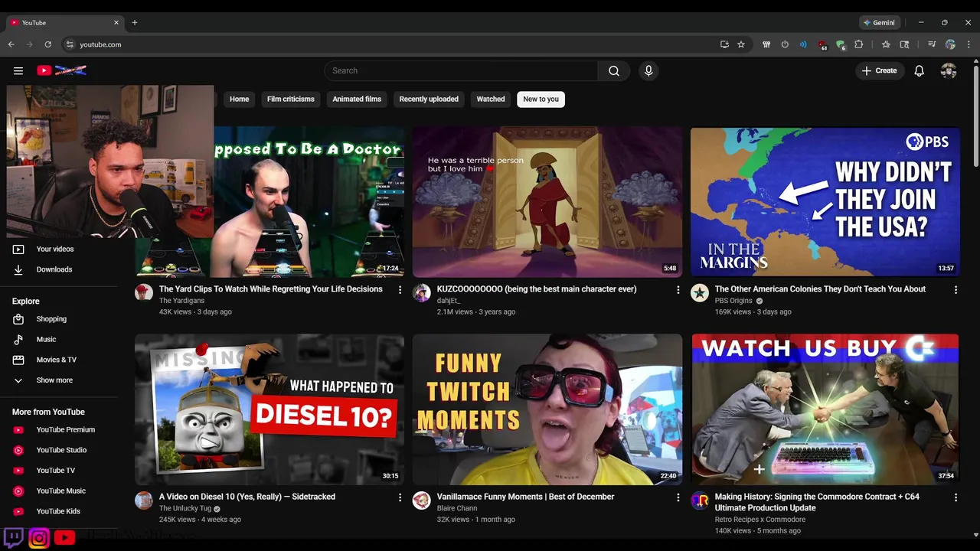Click the YouTube logo to go home
The width and height of the screenshot is (980, 551).
click(x=61, y=70)
